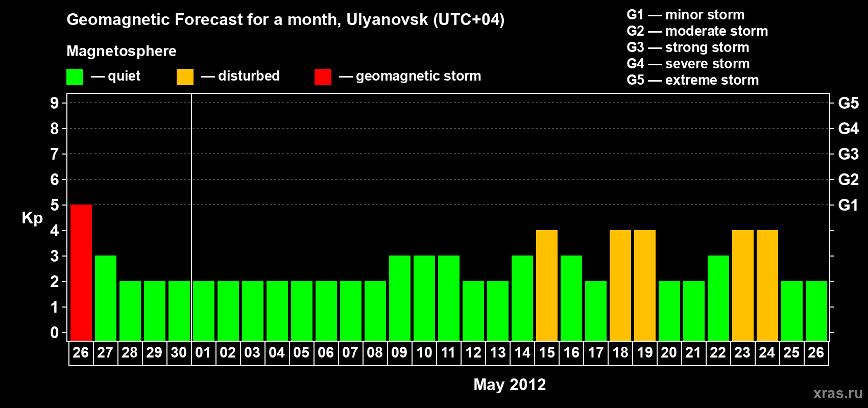Click the date label 10

[x=424, y=353]
